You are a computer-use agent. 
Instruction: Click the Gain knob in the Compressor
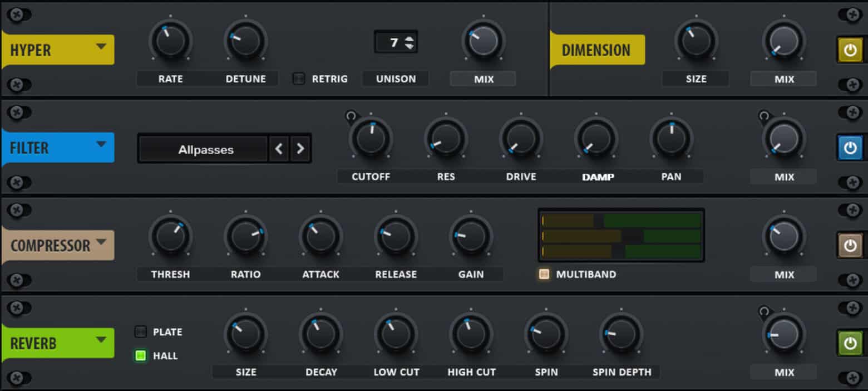(x=471, y=236)
